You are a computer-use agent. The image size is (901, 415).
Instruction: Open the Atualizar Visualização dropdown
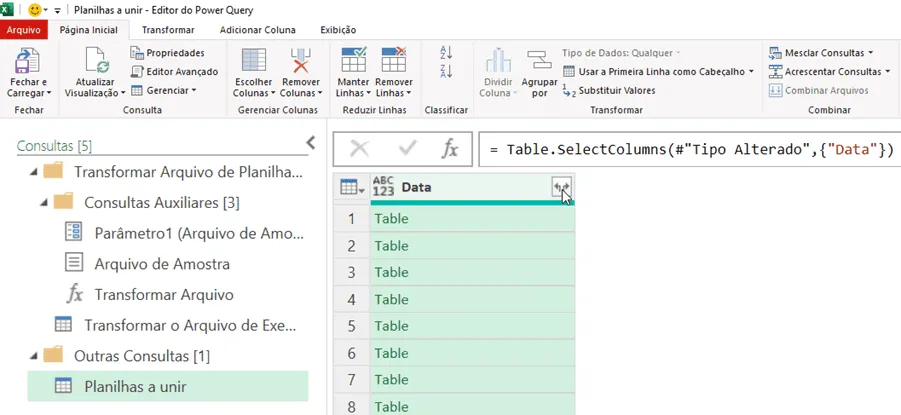[123, 93]
